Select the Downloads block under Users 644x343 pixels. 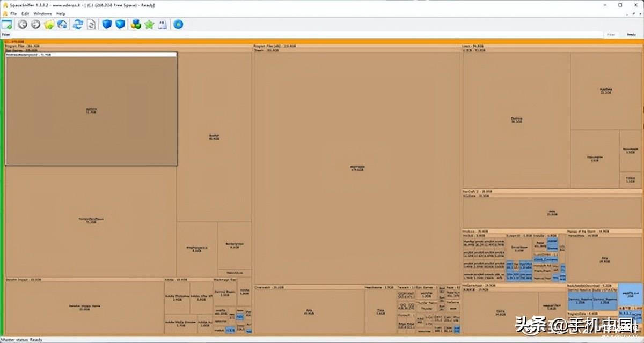630,151
